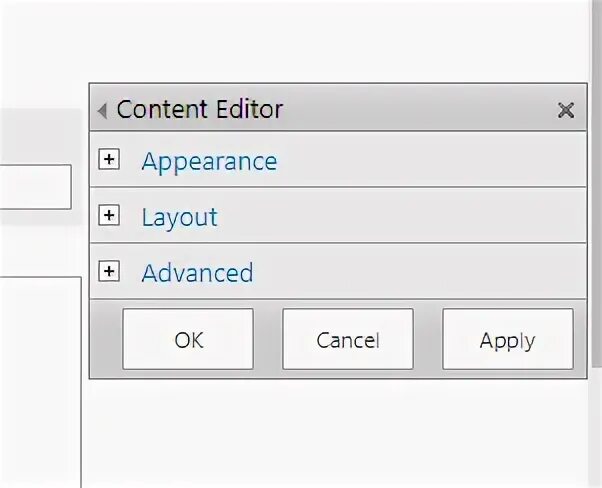Click inside the large content box at lower left

pos(40,380)
